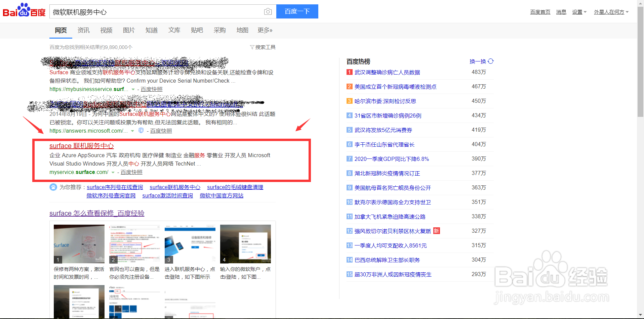
Task: Click suggested search 微软序列号查询官网
Action: click(111, 195)
